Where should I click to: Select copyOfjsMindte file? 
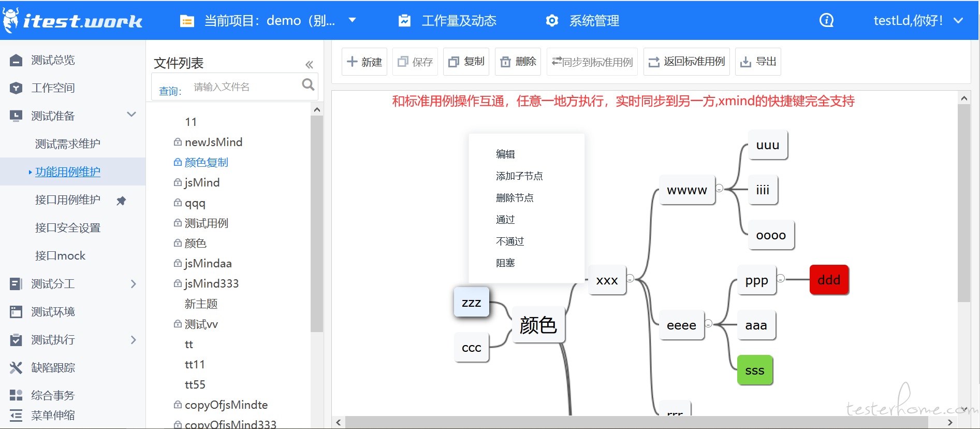tap(226, 405)
